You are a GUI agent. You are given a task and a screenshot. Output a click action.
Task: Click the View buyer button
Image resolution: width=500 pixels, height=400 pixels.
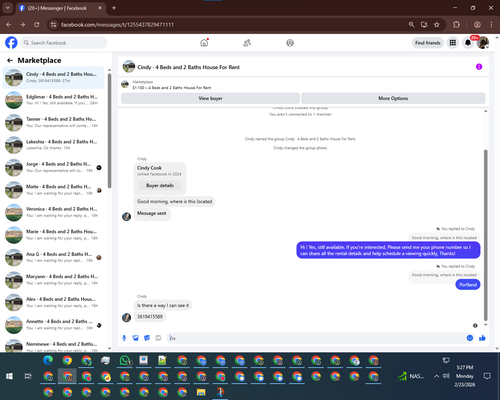click(x=210, y=98)
